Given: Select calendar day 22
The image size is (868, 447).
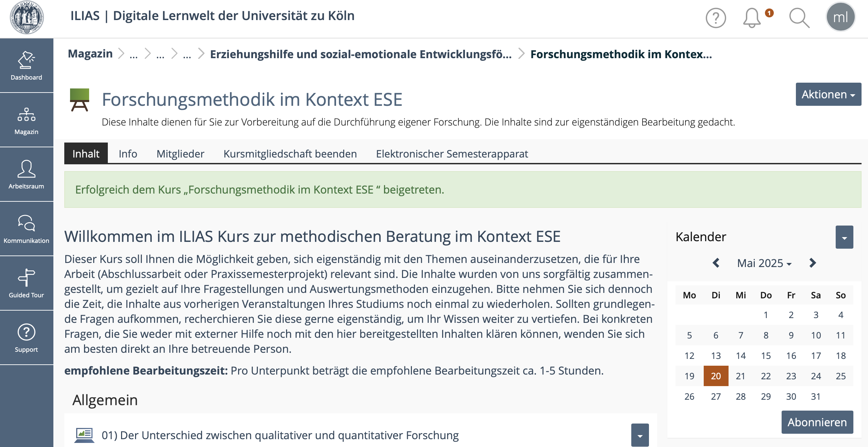Looking at the screenshot, I should coord(766,376).
